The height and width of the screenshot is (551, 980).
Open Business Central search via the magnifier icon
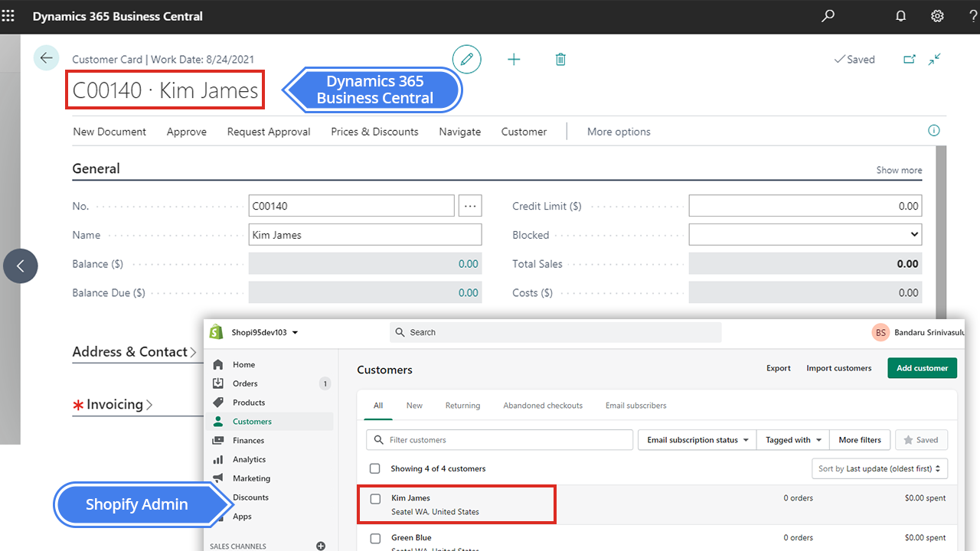tap(827, 16)
